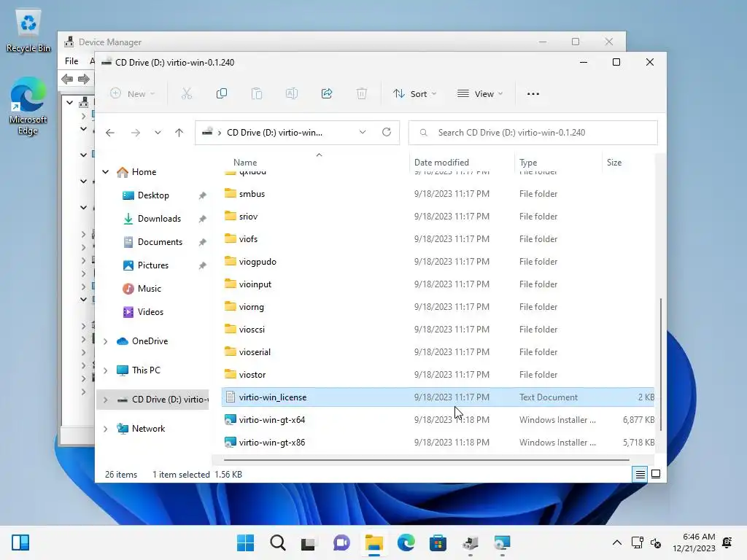This screenshot has width=747, height=560.
Task: Open taskbar Search
Action: pos(278,542)
